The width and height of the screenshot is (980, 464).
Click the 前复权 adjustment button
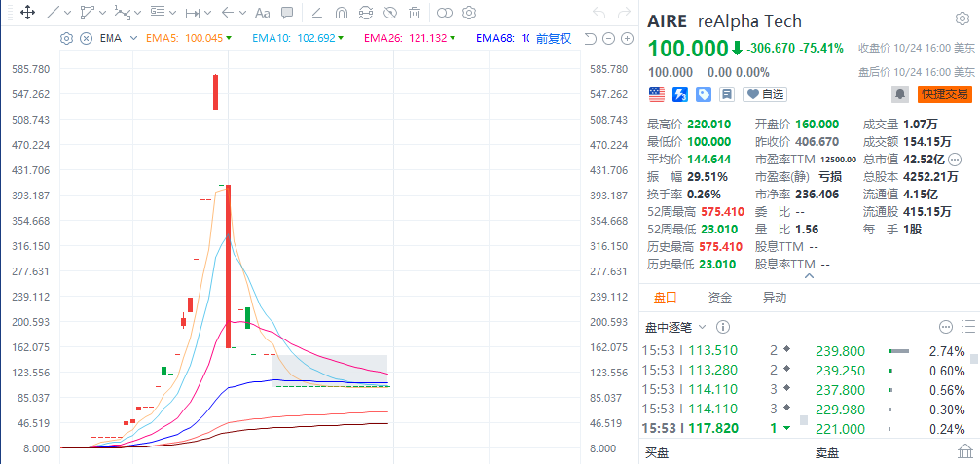point(553,38)
